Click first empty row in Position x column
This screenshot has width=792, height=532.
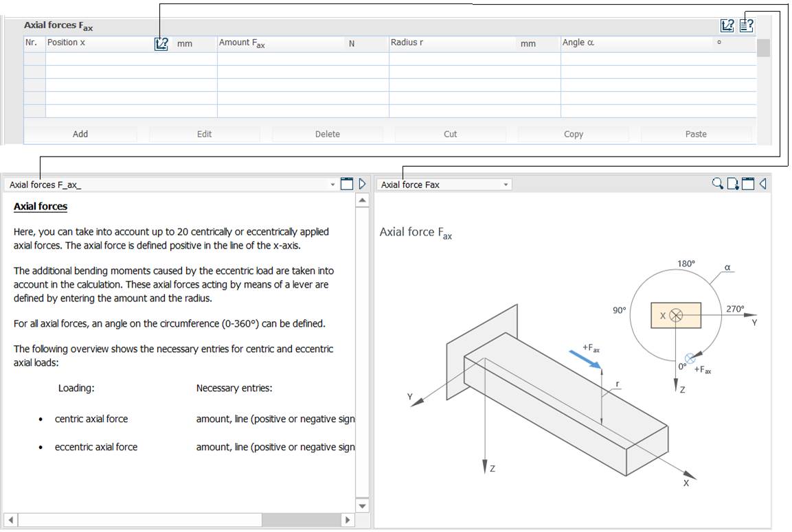click(x=131, y=58)
